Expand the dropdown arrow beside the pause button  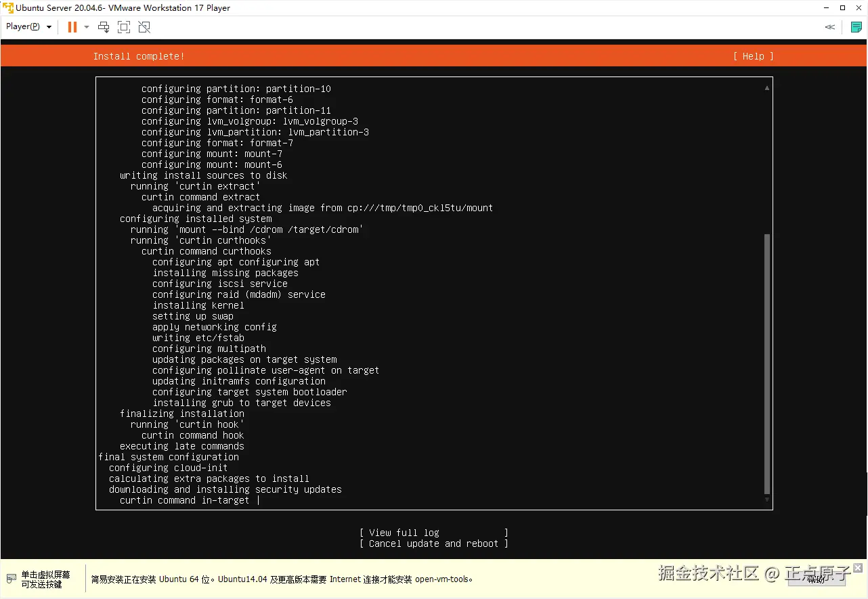(x=87, y=27)
